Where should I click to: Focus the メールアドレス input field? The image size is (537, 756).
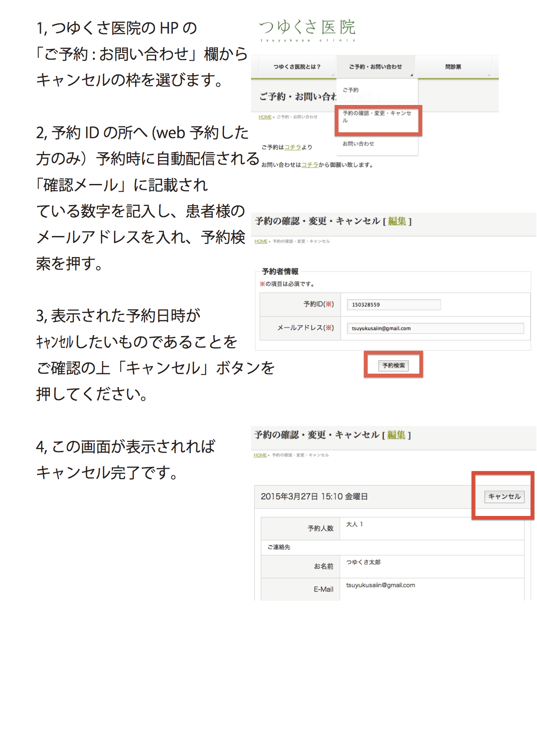(x=435, y=328)
